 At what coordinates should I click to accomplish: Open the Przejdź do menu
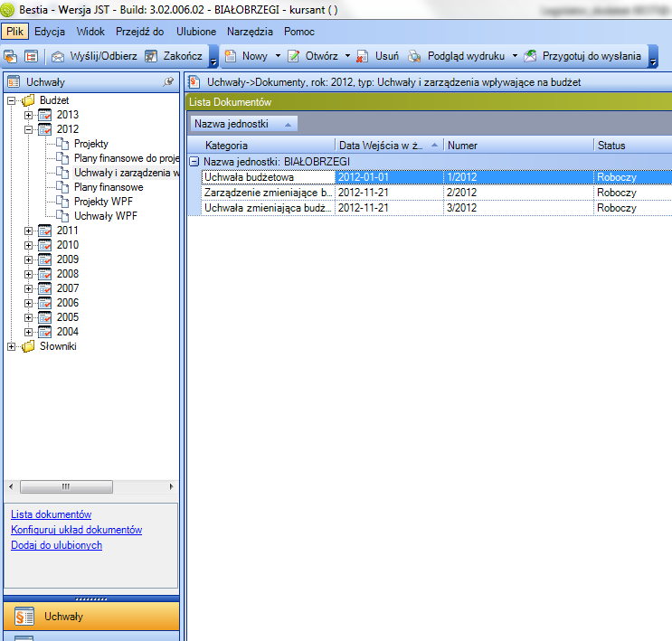[139, 32]
